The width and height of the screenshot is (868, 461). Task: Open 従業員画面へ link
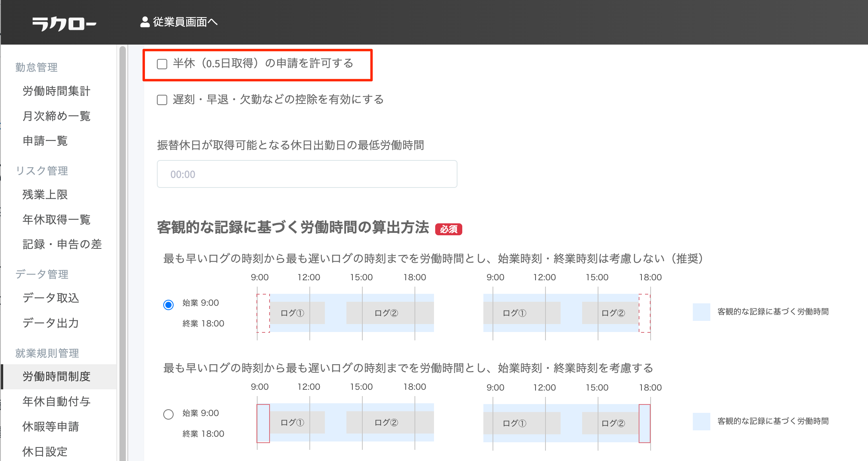coord(185,22)
